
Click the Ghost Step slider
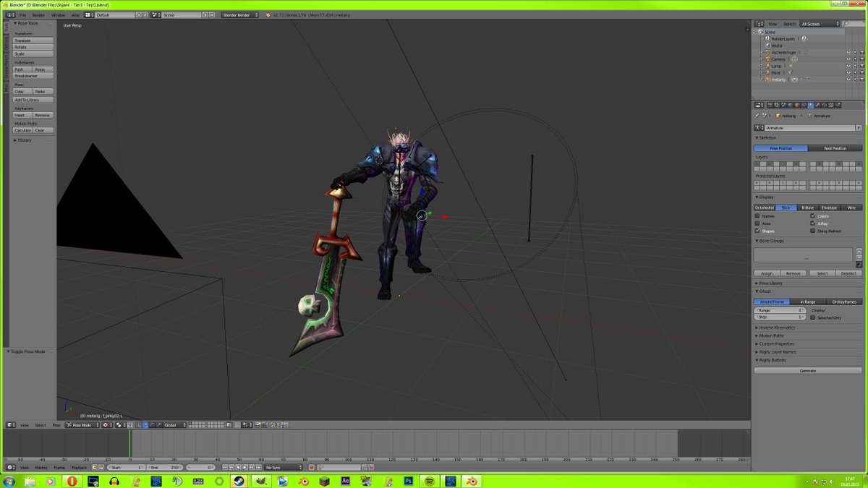(780, 317)
